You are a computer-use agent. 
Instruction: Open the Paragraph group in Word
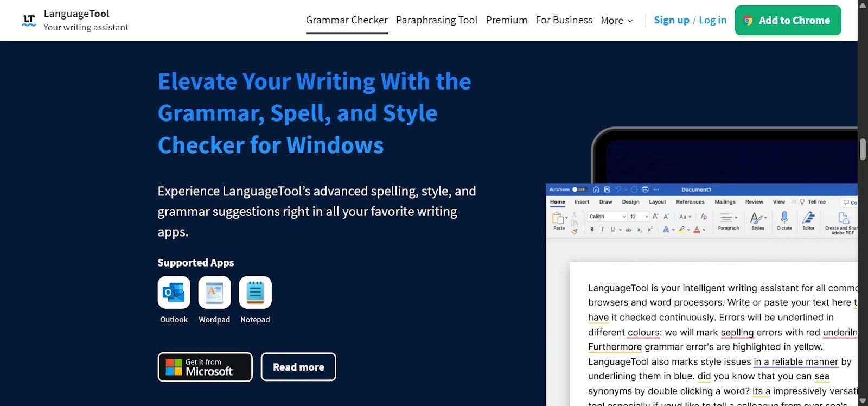728,221
